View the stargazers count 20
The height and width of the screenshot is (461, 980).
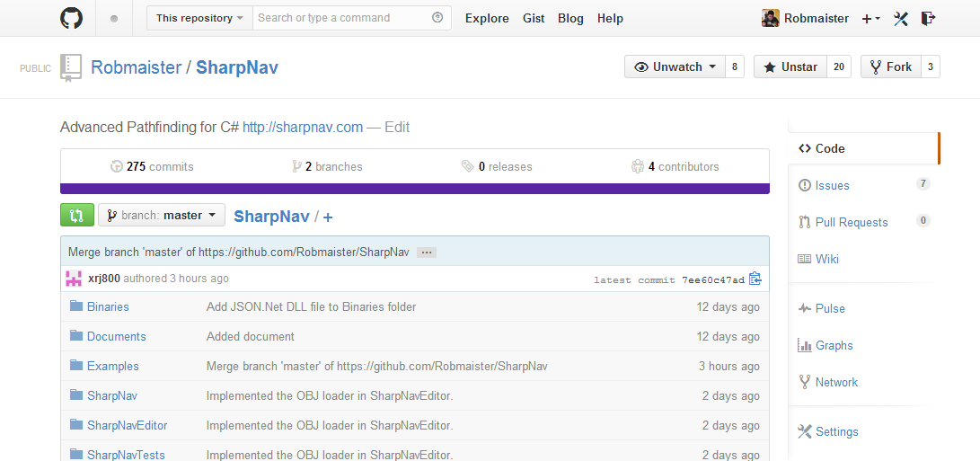tap(839, 66)
